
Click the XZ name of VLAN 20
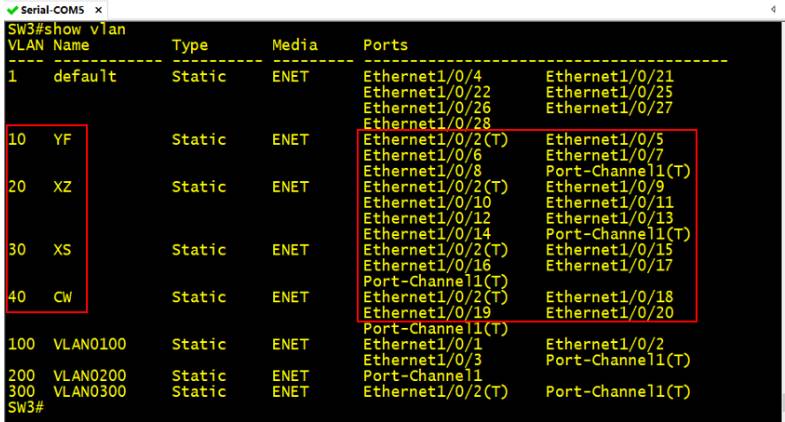[63, 187]
